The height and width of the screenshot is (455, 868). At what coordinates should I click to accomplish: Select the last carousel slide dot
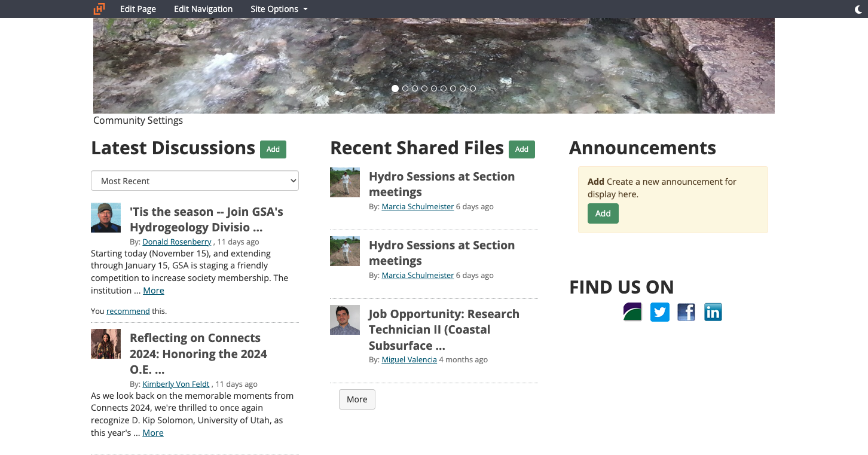coord(472,88)
